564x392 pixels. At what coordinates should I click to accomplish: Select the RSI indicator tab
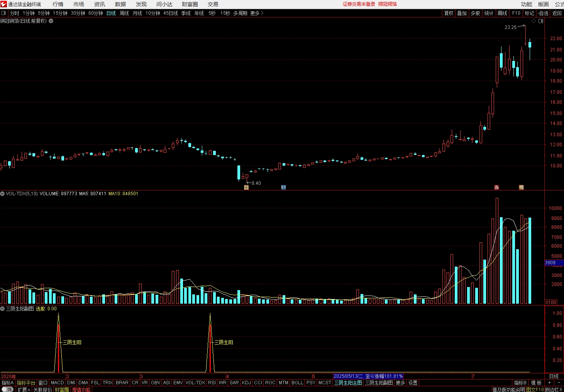(x=212, y=383)
